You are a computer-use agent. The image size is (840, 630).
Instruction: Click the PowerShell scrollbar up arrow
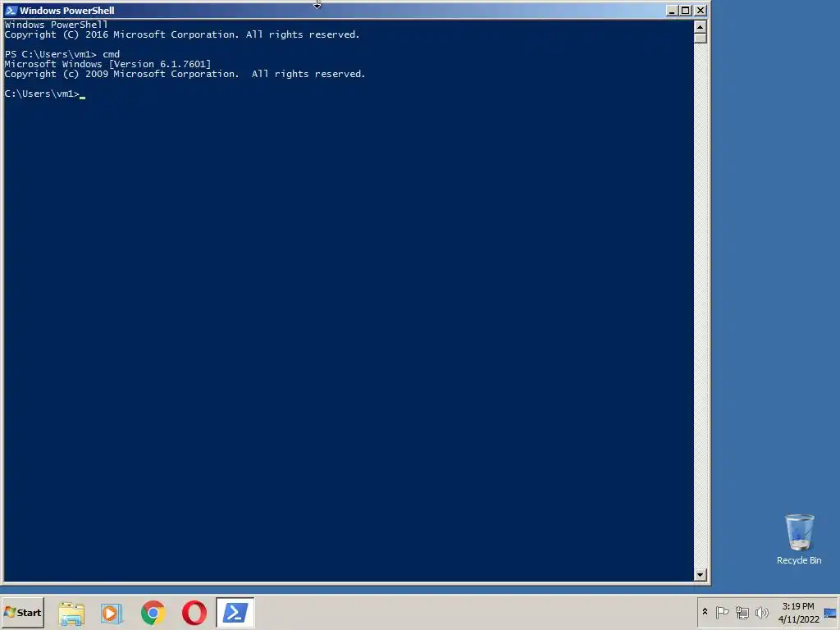701,26
